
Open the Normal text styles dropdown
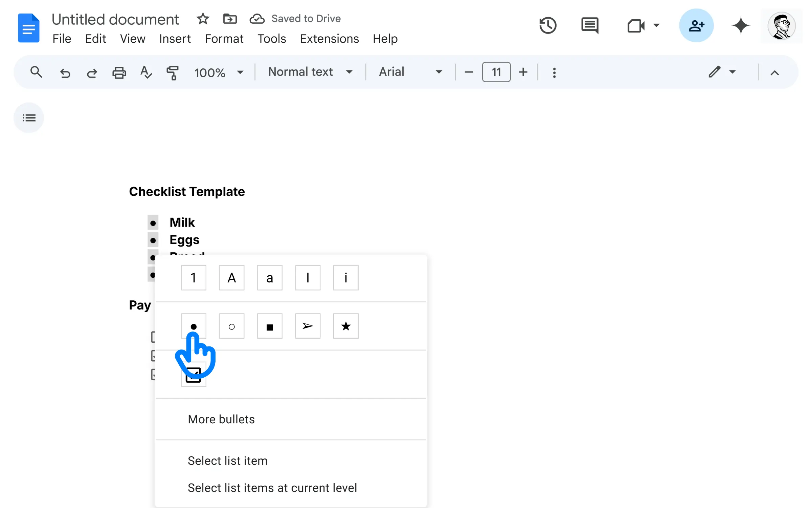coord(310,72)
